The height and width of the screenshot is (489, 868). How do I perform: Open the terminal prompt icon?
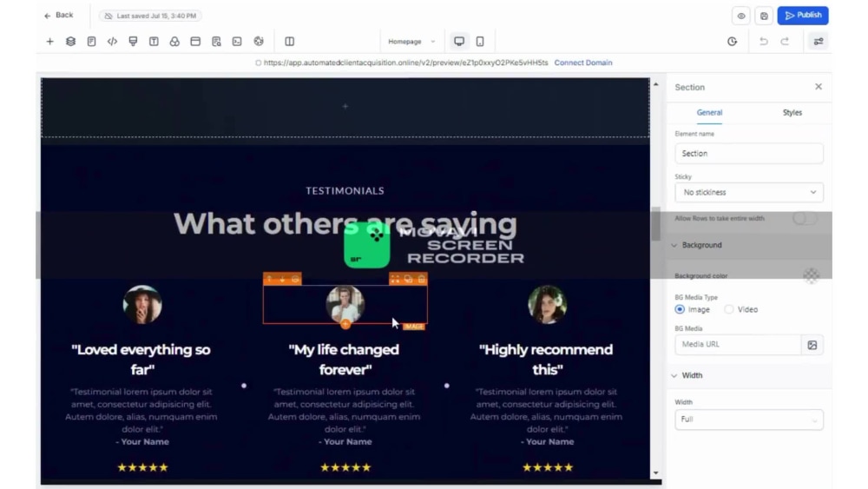pos(237,42)
